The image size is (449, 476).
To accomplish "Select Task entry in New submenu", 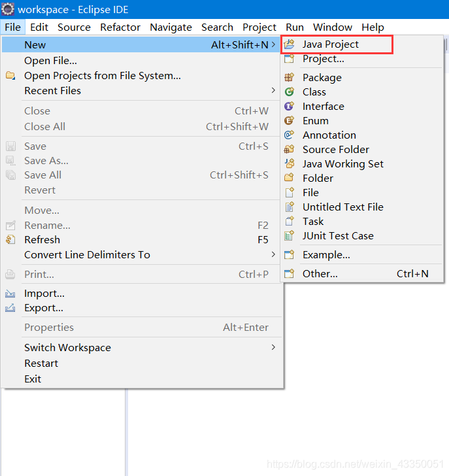I will tap(361, 221).
